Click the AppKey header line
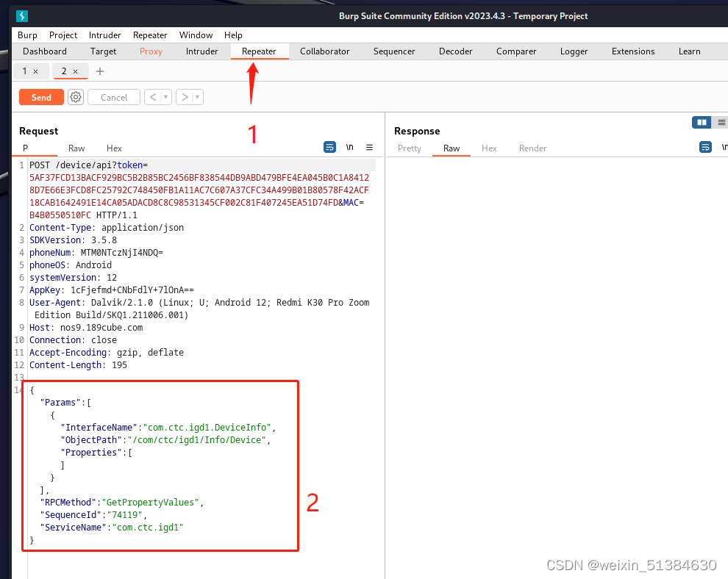 click(112, 290)
